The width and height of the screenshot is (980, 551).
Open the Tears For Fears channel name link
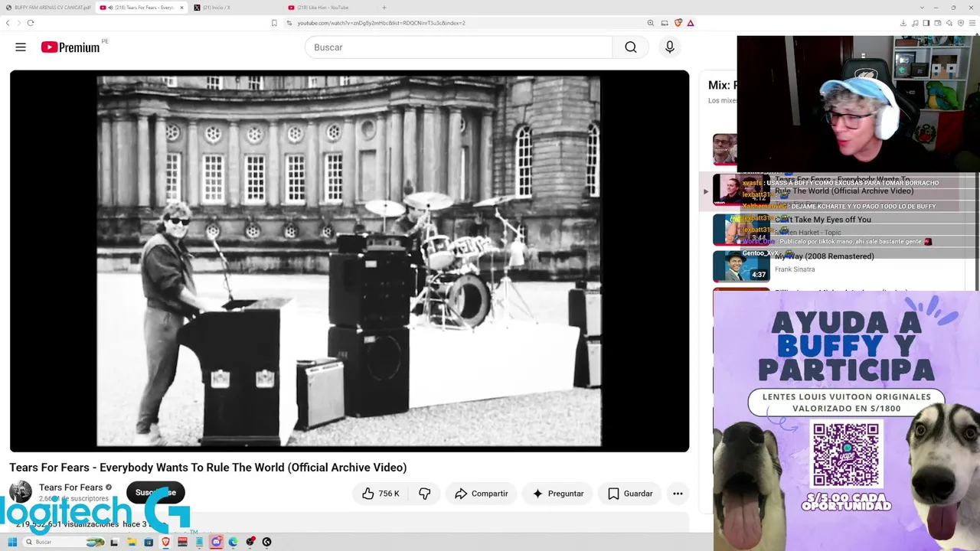[x=70, y=487]
